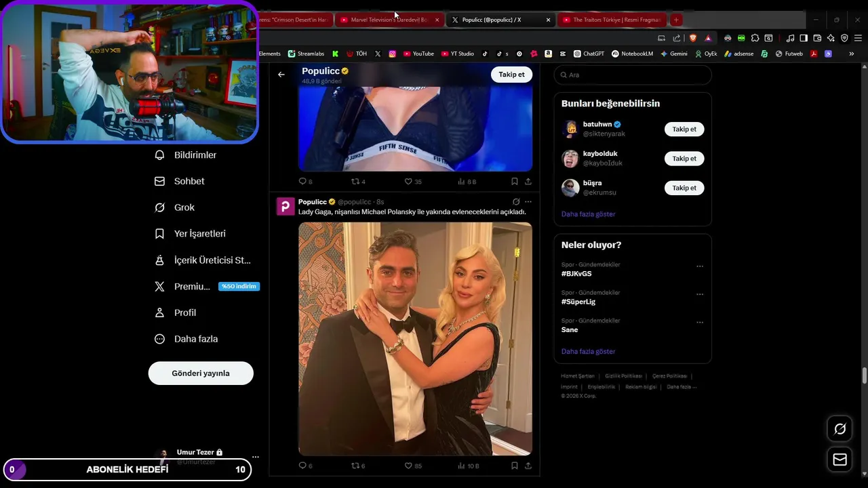Open NotebookLM bookmark

click(632, 54)
